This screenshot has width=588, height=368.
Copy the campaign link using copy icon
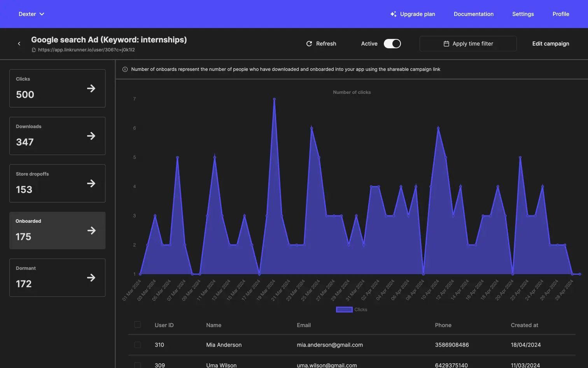coord(34,50)
